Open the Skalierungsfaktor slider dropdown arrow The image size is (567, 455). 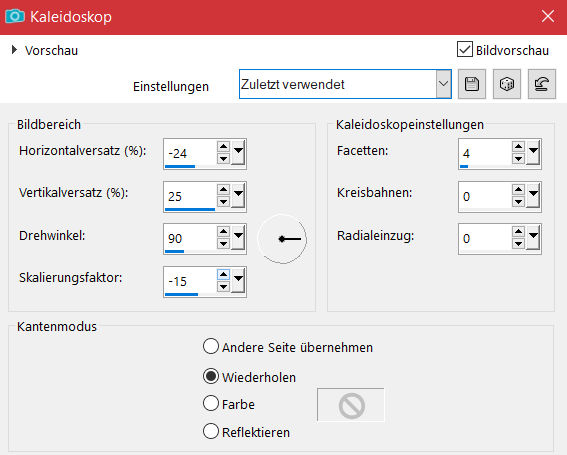pyautogui.click(x=238, y=280)
